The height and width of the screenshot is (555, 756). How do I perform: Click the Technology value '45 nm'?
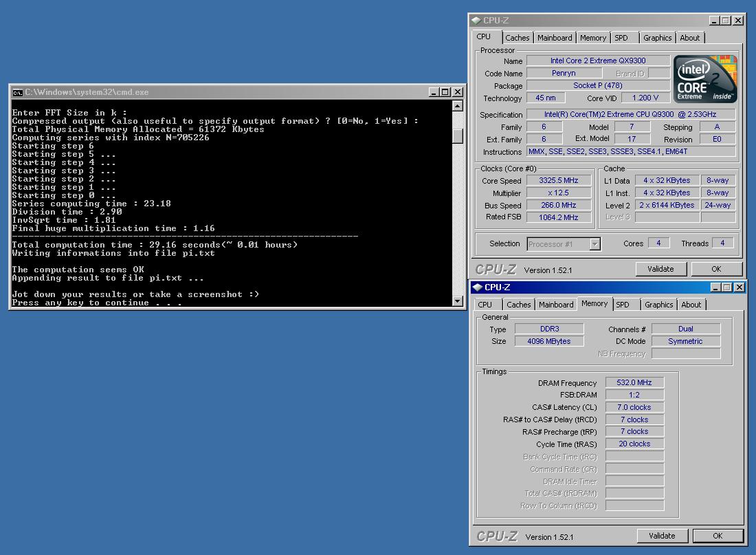(545, 98)
